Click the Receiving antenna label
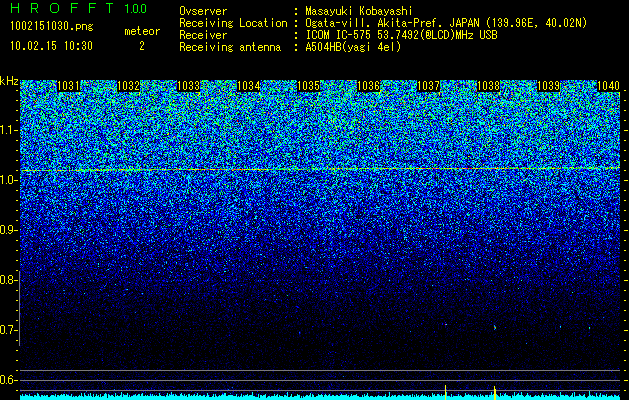This screenshot has height=400, width=629. click(x=230, y=47)
